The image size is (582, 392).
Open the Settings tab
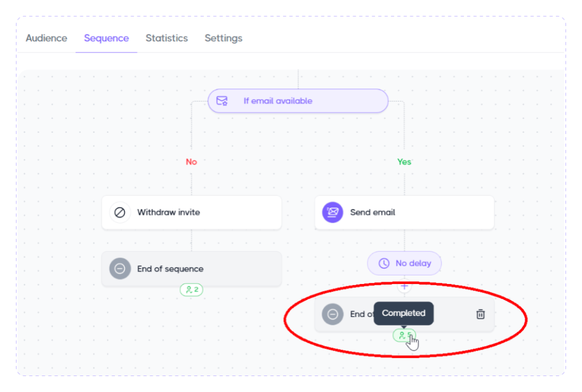point(223,39)
